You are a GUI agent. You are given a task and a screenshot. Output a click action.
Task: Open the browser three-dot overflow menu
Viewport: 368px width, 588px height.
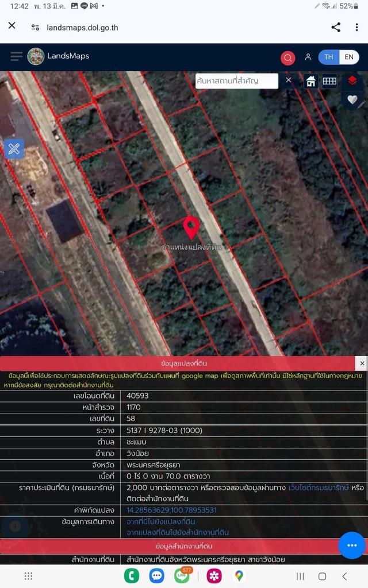356,27
